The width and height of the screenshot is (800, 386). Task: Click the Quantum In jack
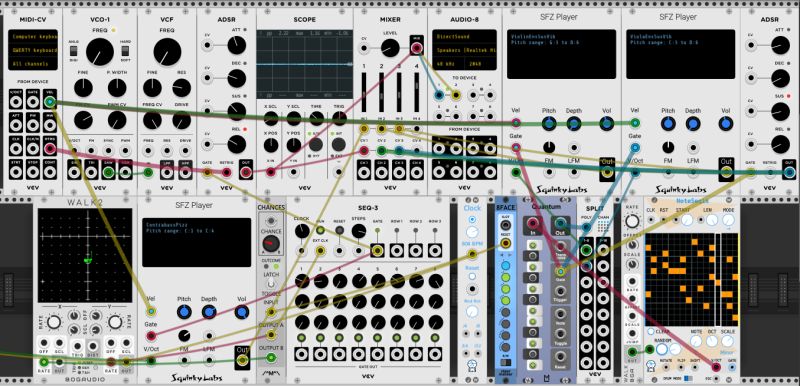(534, 223)
